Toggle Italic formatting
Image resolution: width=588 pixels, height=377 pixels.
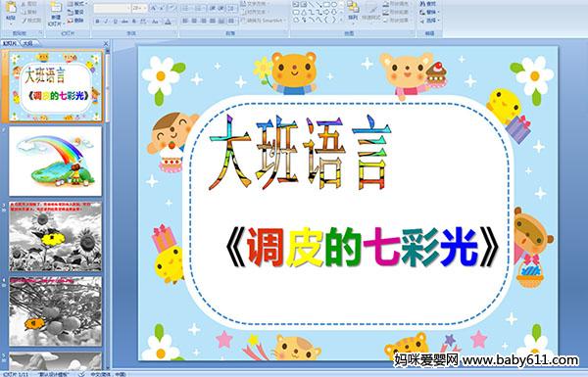[x=106, y=22]
